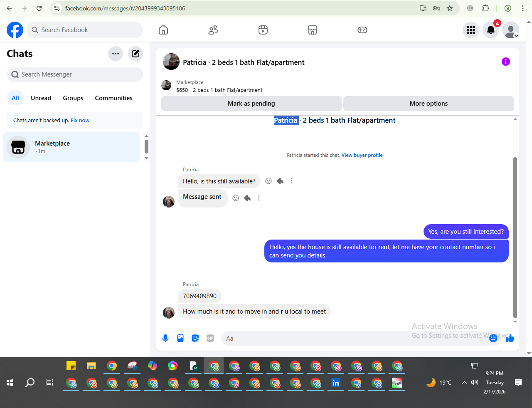Image resolution: width=532 pixels, height=408 pixels.
Task: Reply to the 'Message sent' bubble
Action: 247,198
